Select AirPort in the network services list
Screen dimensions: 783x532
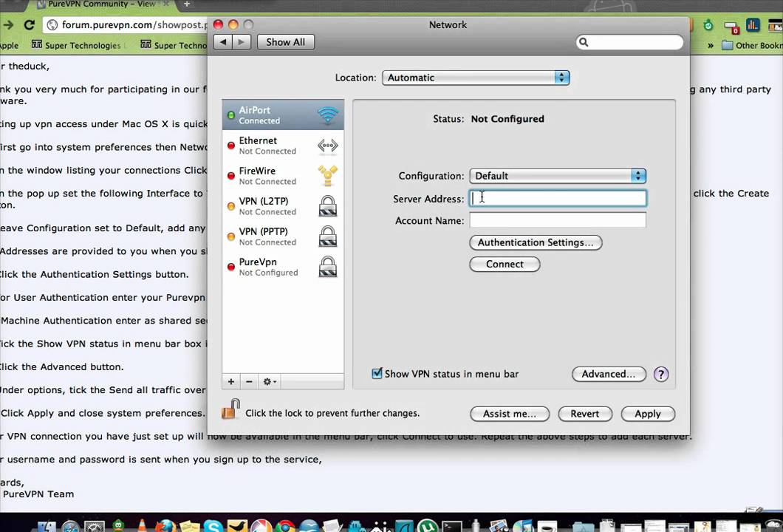pos(283,115)
